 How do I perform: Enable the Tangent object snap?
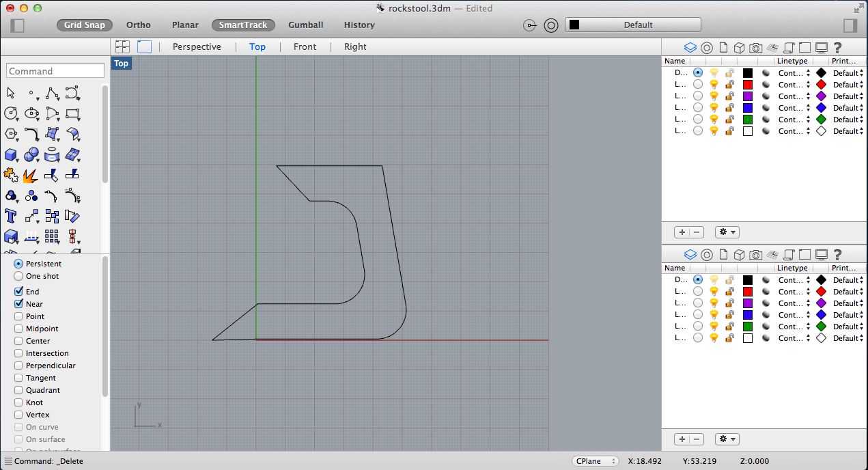point(18,378)
